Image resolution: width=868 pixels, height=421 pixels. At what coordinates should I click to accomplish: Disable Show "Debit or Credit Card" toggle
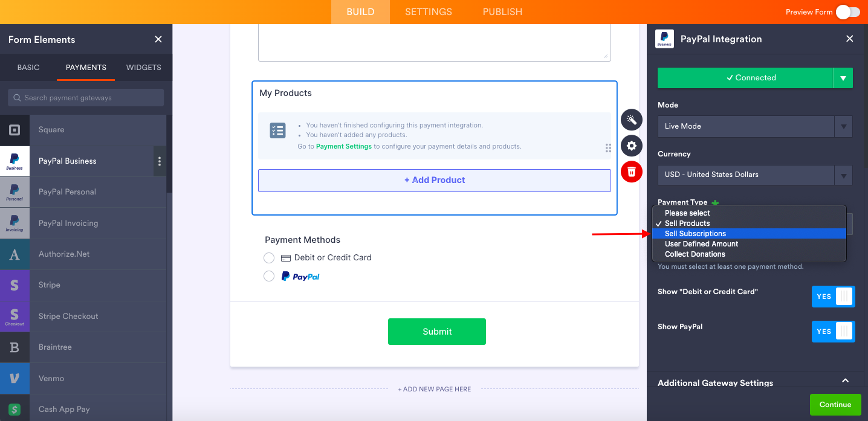pos(833,297)
